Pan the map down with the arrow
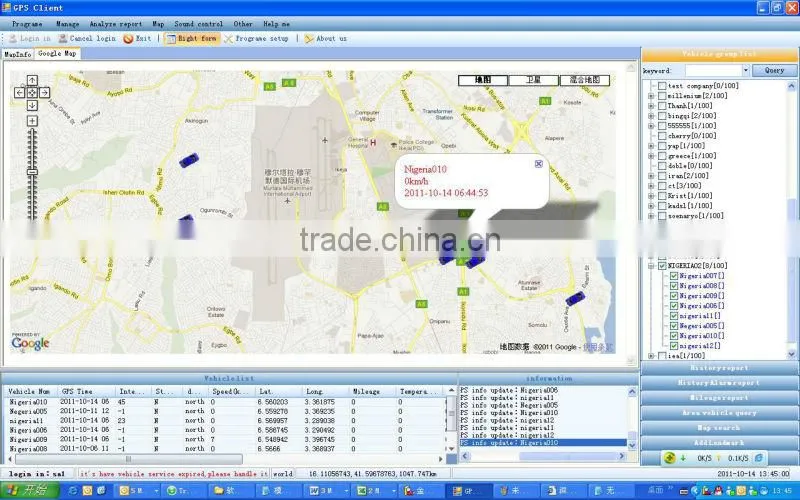 (32, 105)
